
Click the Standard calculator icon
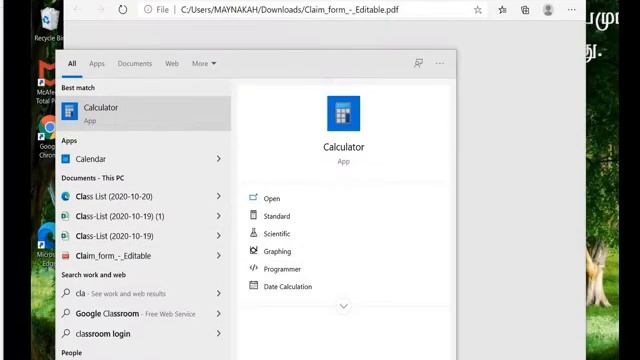point(253,215)
